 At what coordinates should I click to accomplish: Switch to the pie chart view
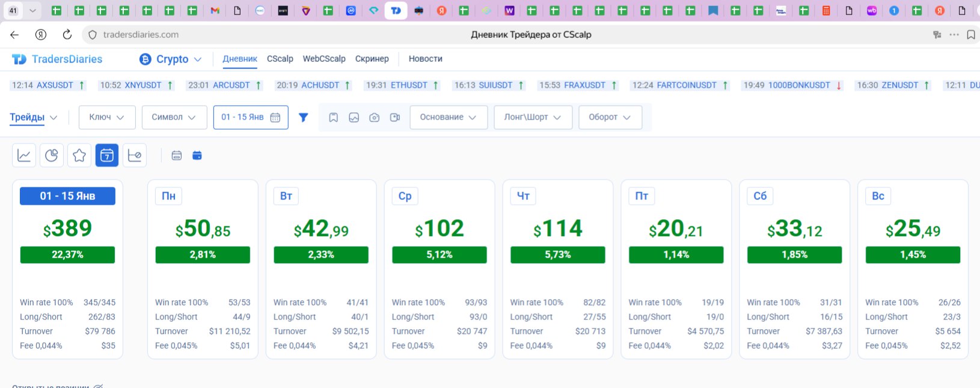(52, 156)
